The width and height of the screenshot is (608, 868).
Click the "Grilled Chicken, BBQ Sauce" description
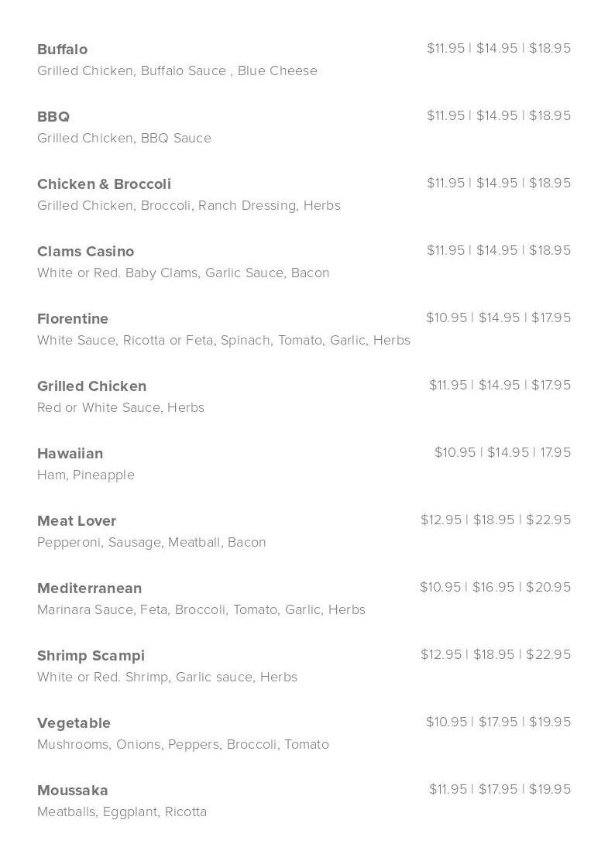click(x=124, y=138)
